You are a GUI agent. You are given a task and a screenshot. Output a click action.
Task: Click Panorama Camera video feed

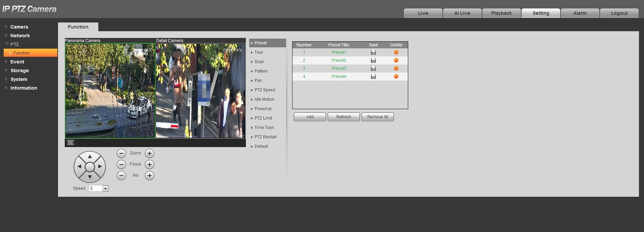tap(110, 91)
